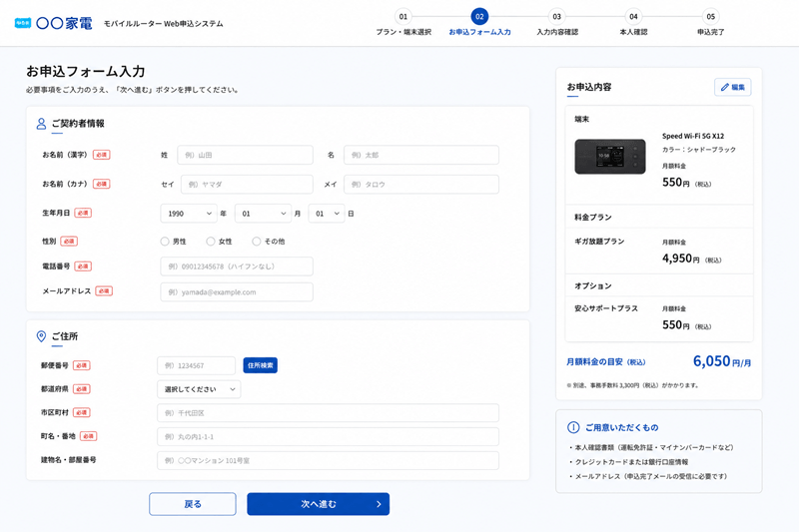Select step 05 申込完了

pyautogui.click(x=711, y=22)
